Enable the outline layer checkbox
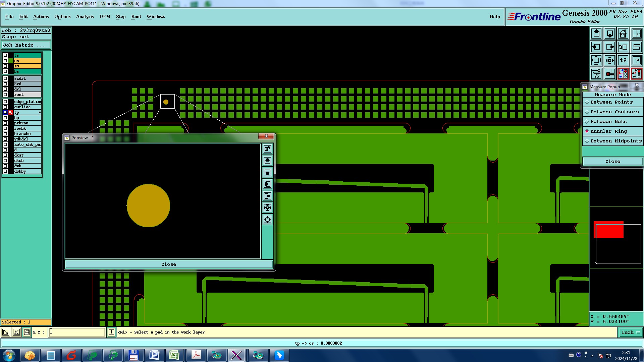The height and width of the screenshot is (362, 644). pos(5,107)
